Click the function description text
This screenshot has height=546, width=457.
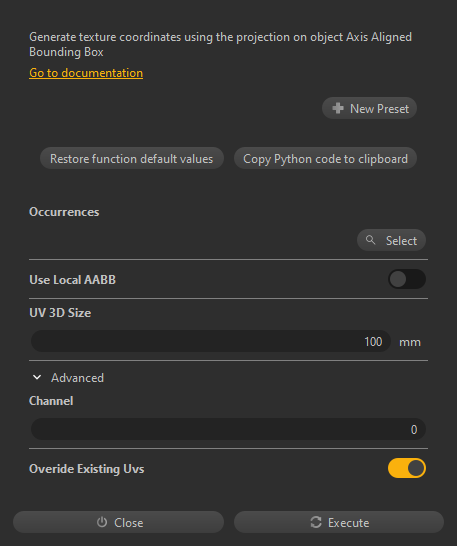220,44
